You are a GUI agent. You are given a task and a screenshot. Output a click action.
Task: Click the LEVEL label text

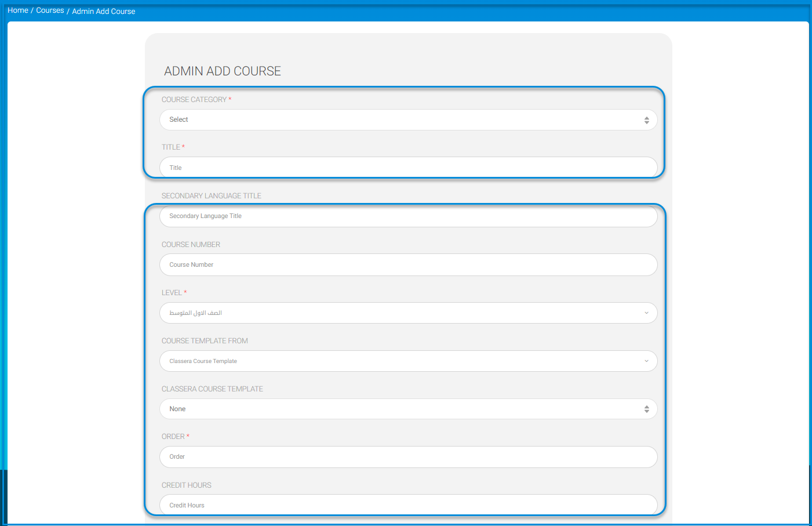pyautogui.click(x=172, y=293)
